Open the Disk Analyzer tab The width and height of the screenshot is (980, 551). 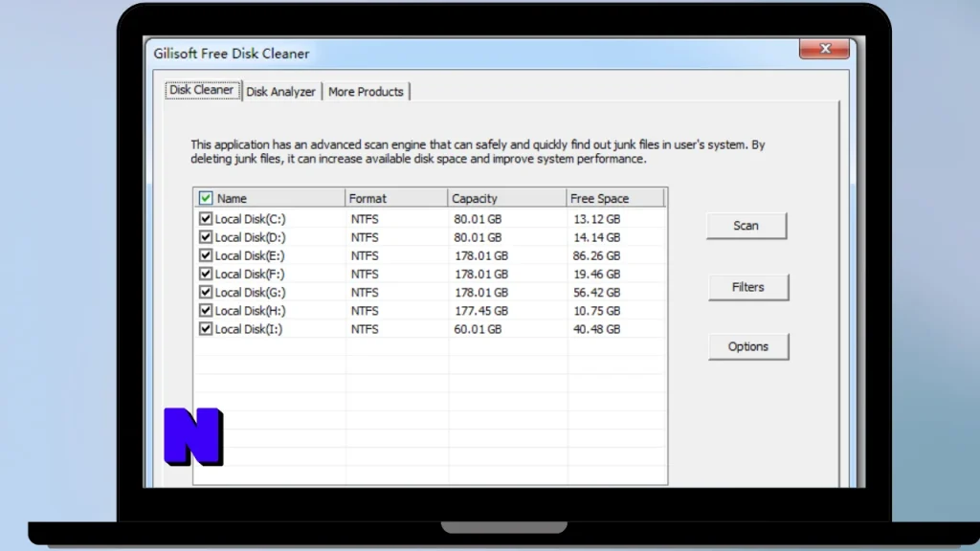[280, 92]
